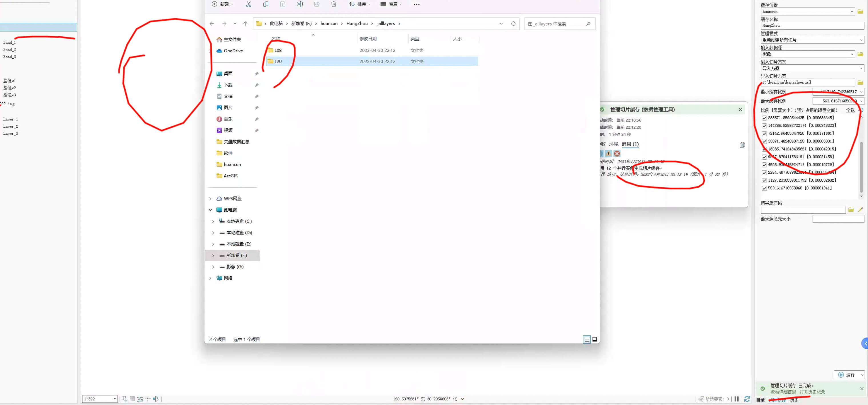Viewport: 868px width, 405px height.
Task: Uncheck scale 563.616716858968 checkbox
Action: (764, 188)
